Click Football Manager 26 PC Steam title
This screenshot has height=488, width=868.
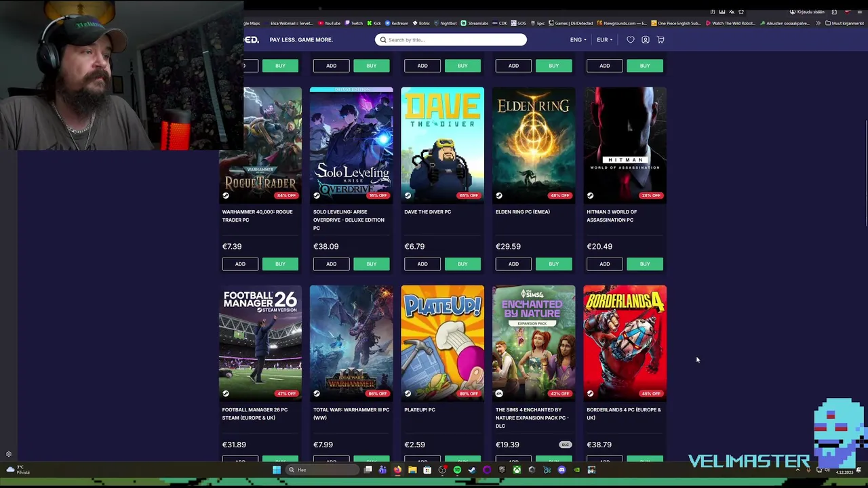tap(255, 413)
